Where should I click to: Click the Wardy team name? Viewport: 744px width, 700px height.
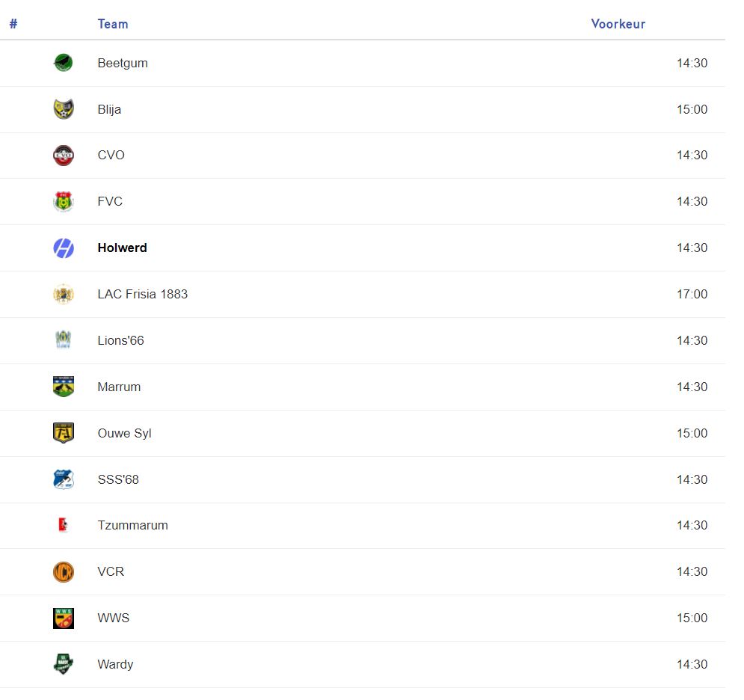115,665
